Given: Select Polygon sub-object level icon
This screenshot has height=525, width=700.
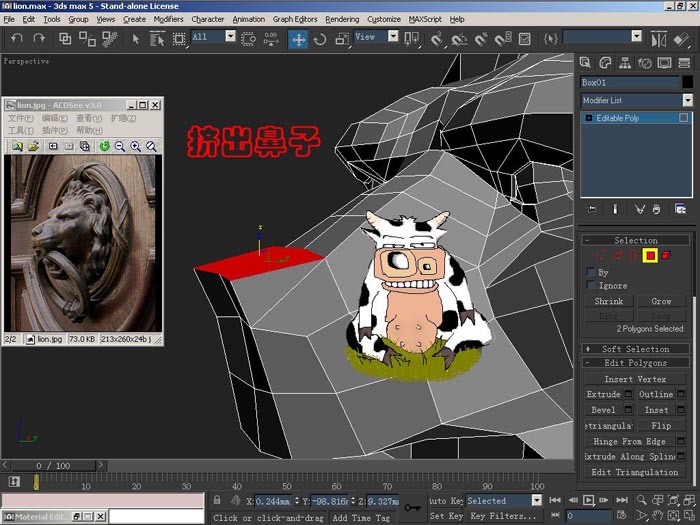Looking at the screenshot, I should pyautogui.click(x=650, y=255).
